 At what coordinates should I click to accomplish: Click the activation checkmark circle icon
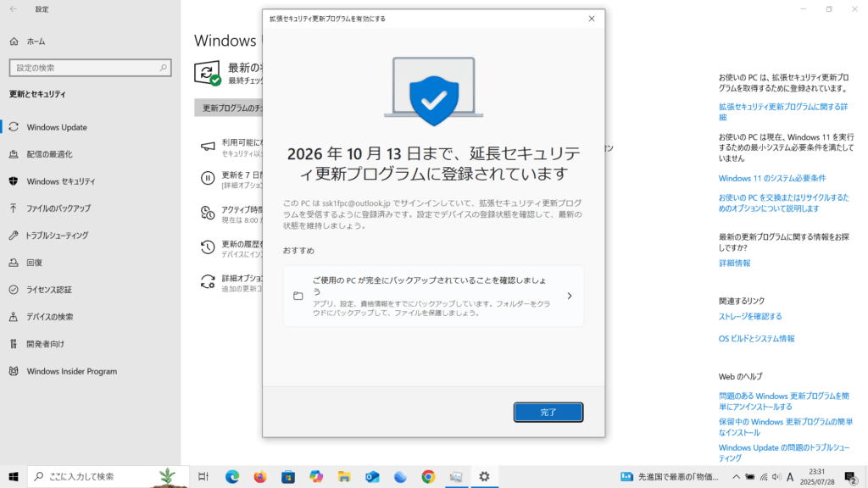point(14,290)
